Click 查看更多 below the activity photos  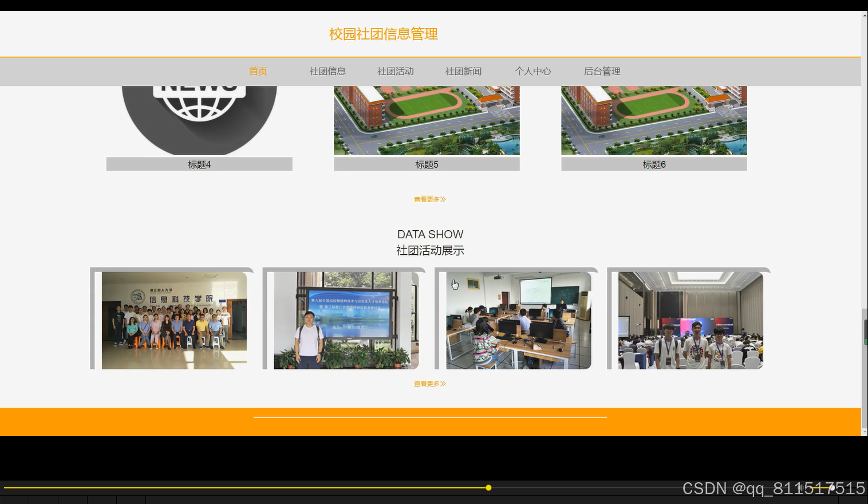tap(430, 384)
